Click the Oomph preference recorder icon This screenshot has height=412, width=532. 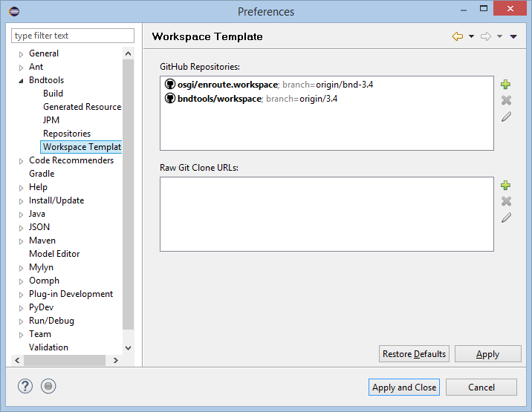pyautogui.click(x=48, y=386)
